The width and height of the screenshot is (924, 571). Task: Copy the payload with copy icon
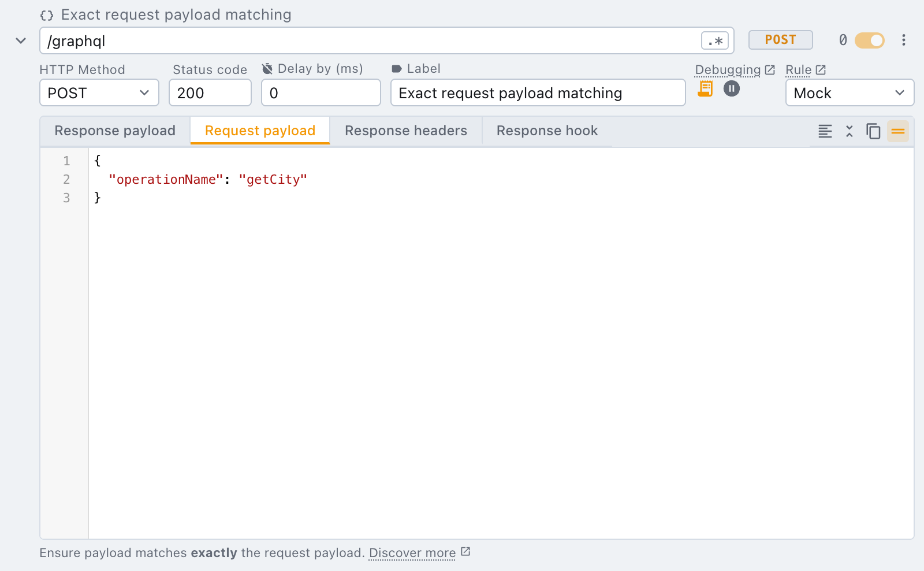[873, 131]
